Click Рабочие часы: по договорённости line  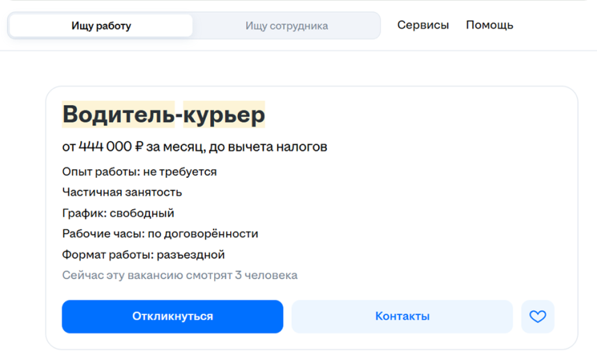[x=160, y=234]
